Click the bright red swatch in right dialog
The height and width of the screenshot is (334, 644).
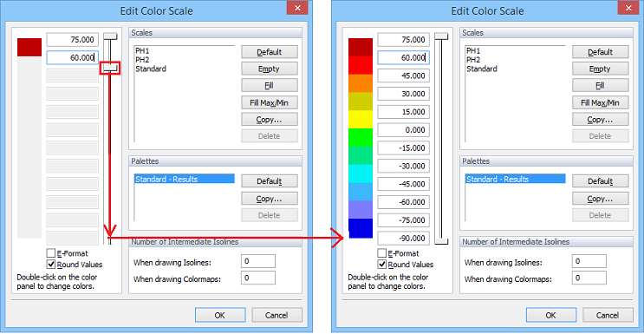(x=361, y=65)
